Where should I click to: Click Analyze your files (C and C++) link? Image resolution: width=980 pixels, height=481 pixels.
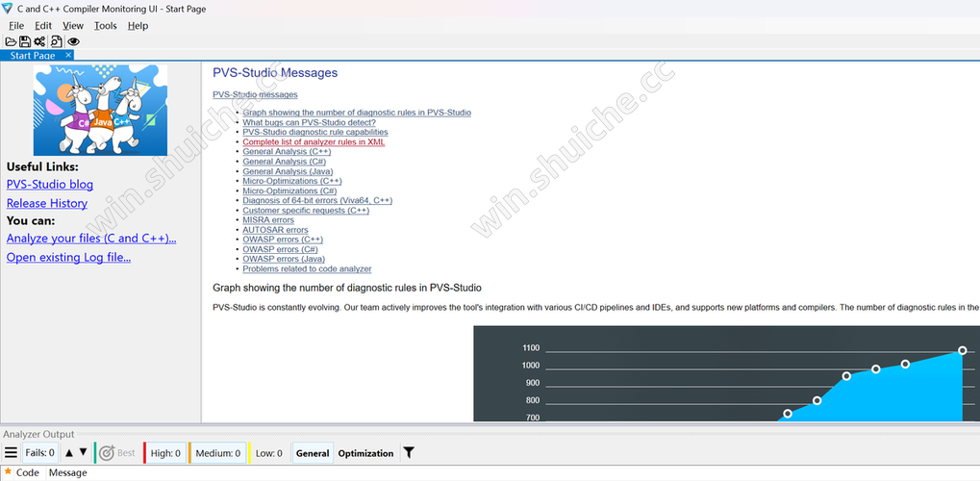91,239
